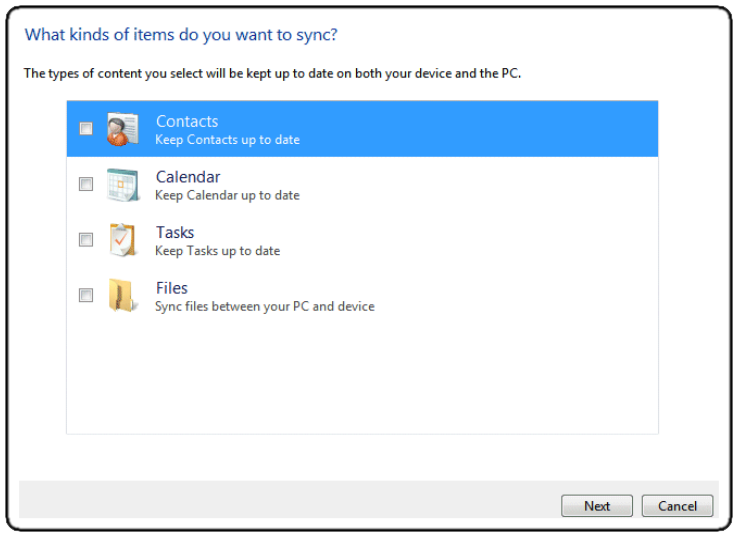Viewport: 738px width, 537px height.
Task: Click the Tasks clipboard icon
Action: point(122,240)
